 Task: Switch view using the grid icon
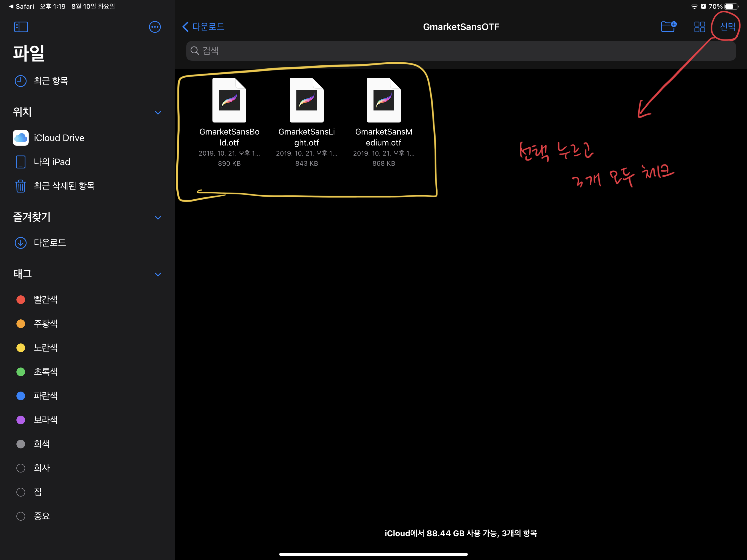(699, 27)
